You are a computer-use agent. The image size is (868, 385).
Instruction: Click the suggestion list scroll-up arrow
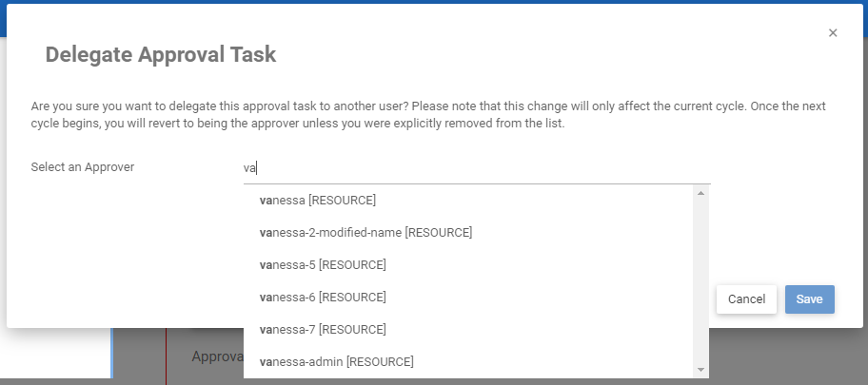tap(701, 194)
